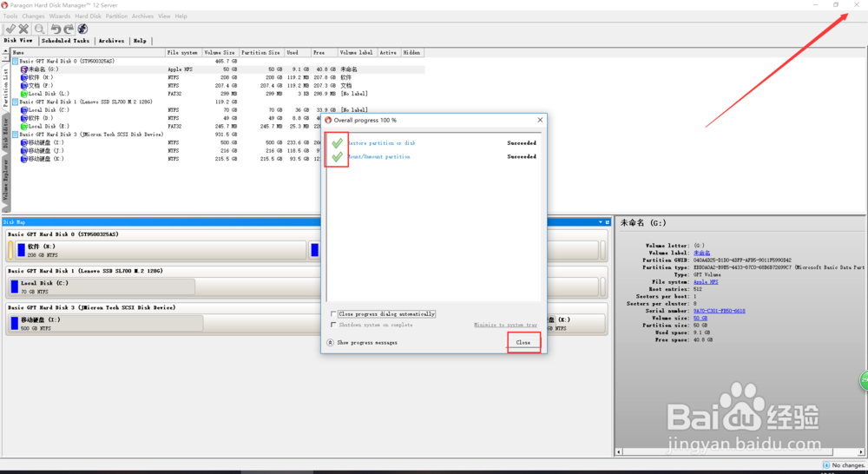Click the serial number link
The image size is (868, 474).
pos(719,311)
